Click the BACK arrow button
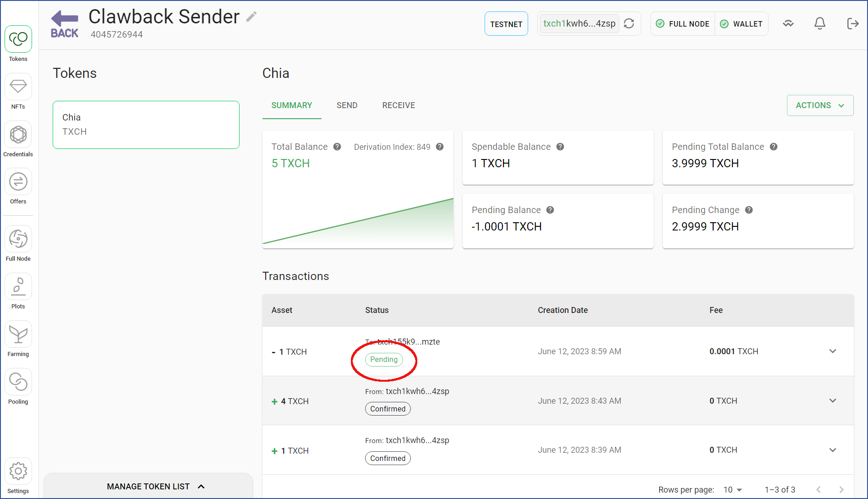The width and height of the screenshot is (868, 499). 65,24
